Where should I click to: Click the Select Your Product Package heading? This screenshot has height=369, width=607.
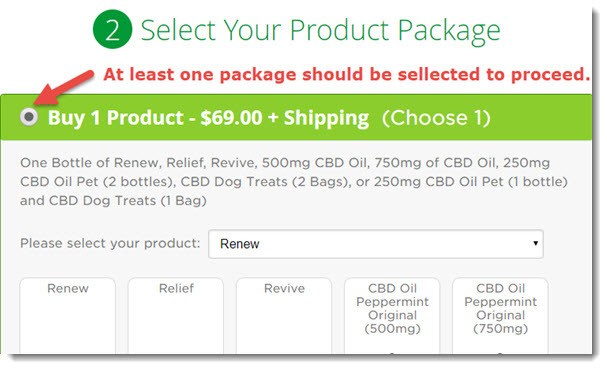[321, 30]
